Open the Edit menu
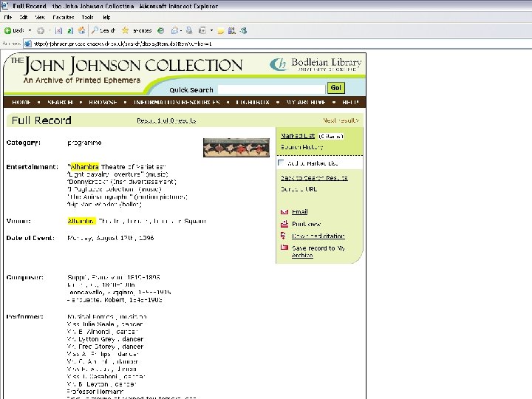532x399 pixels. click(x=24, y=17)
